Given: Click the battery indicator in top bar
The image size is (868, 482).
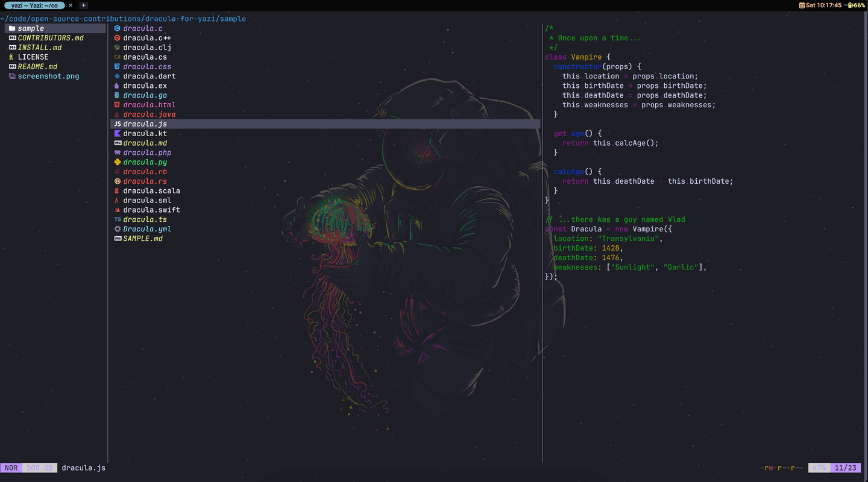Looking at the screenshot, I should click(856, 5).
